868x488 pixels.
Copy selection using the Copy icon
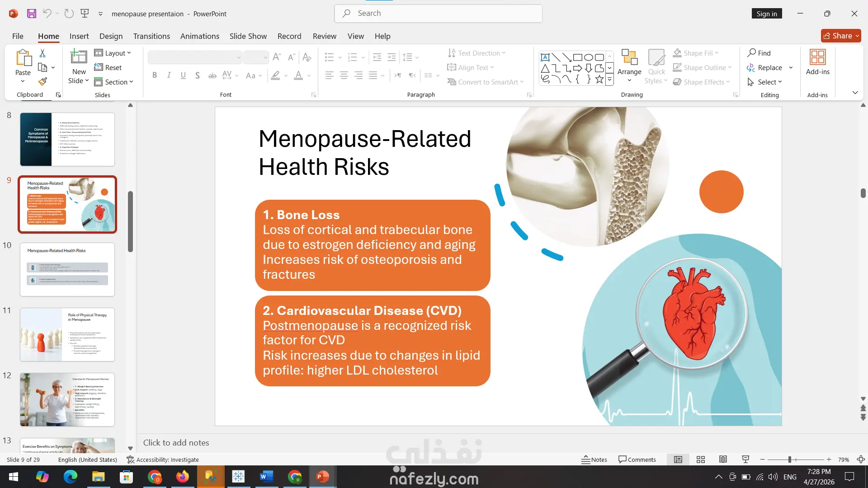coord(42,68)
